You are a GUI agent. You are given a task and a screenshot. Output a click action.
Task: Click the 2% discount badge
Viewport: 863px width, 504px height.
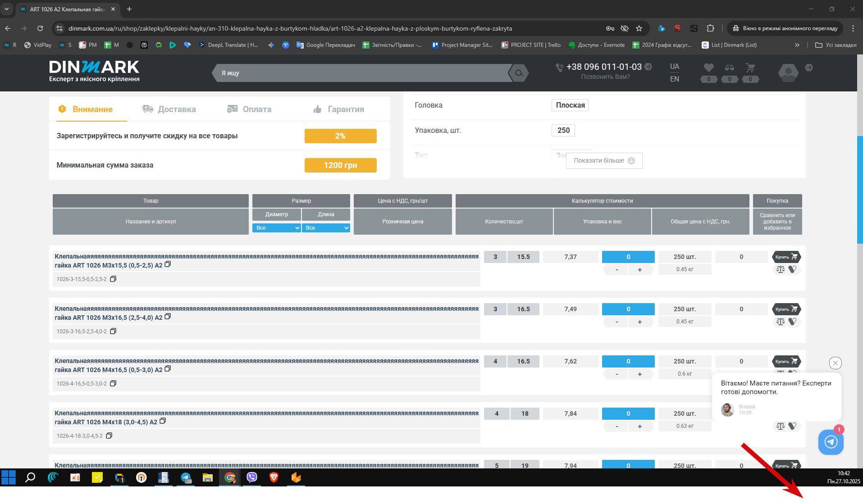[x=341, y=136]
